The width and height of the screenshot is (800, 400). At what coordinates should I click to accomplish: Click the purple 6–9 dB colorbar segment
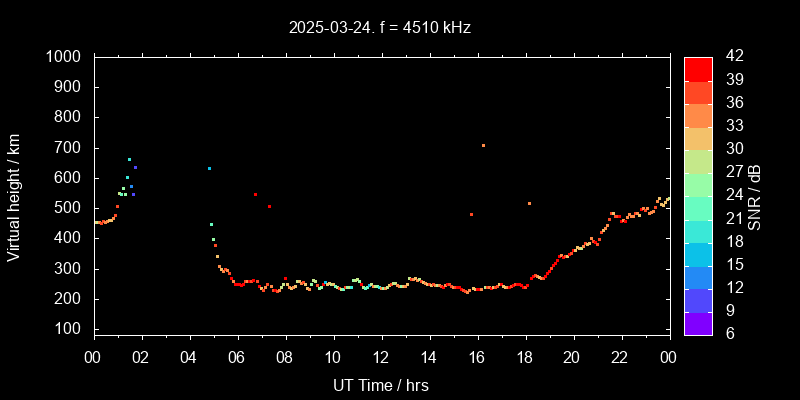[697, 323]
